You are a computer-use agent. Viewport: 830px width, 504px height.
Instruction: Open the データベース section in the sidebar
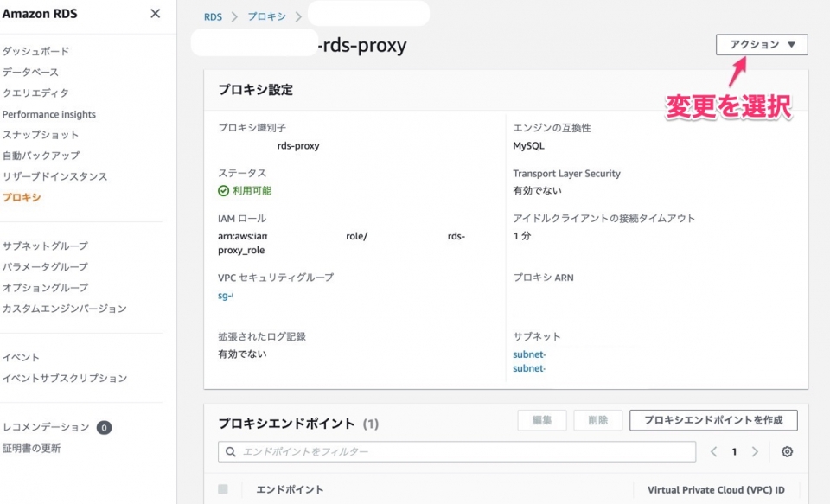pyautogui.click(x=34, y=72)
